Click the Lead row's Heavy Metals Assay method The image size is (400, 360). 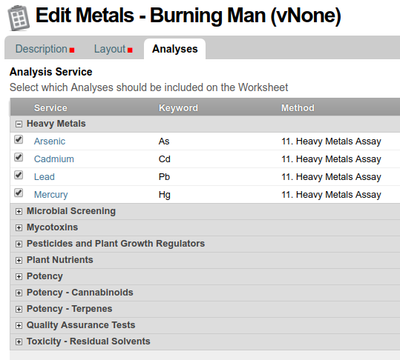click(x=331, y=177)
